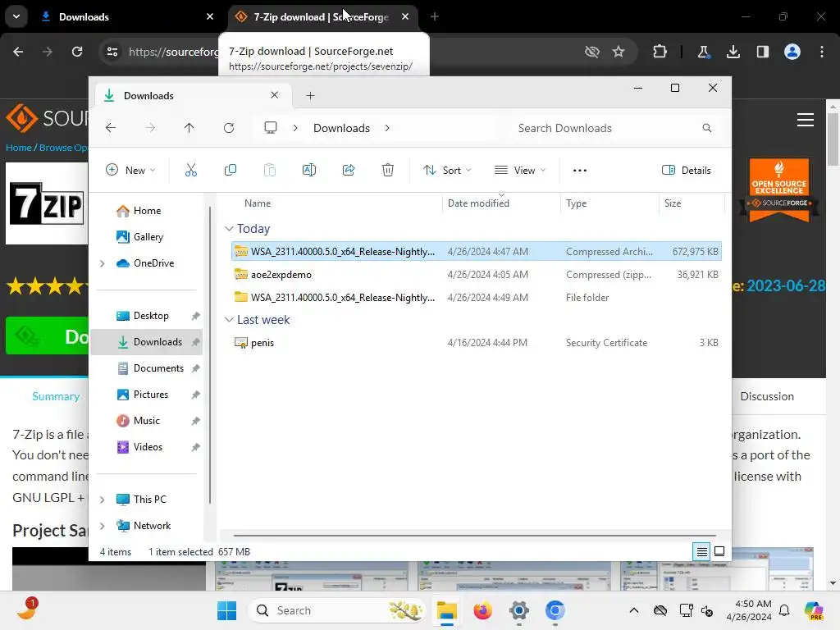Open Chrome tab search dropdown arrow
This screenshot has height=630, width=840.
point(16,16)
